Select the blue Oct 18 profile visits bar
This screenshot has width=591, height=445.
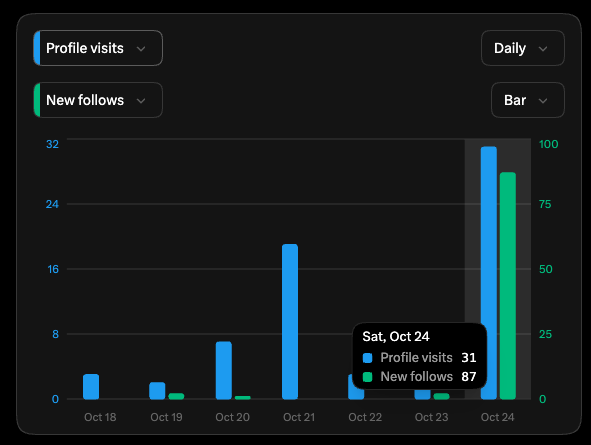91,387
